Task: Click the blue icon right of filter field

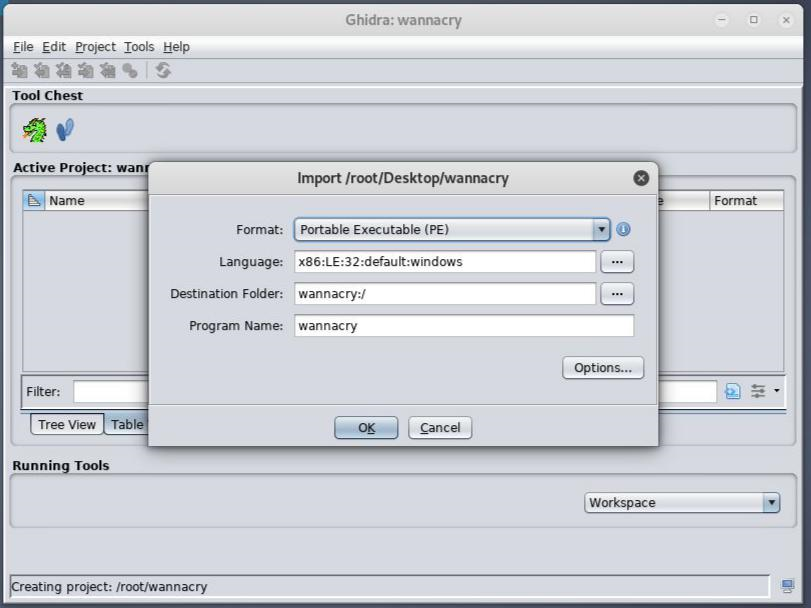Action: point(732,391)
